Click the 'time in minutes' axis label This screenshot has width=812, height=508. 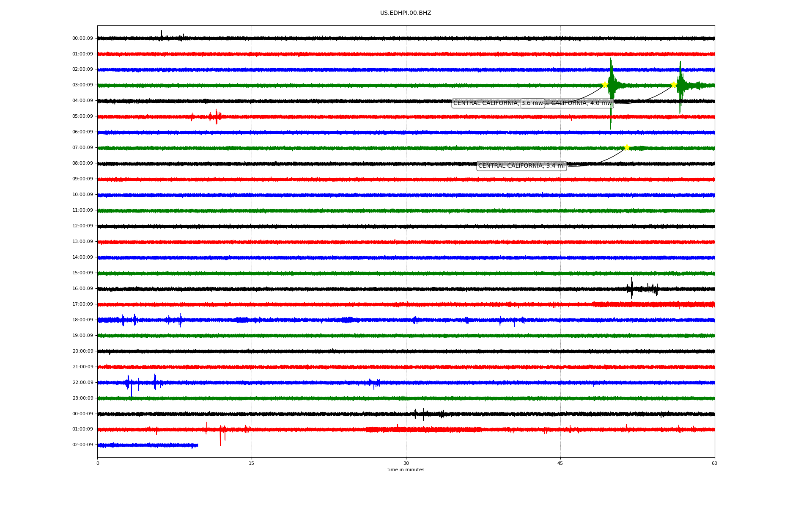[x=406, y=470]
